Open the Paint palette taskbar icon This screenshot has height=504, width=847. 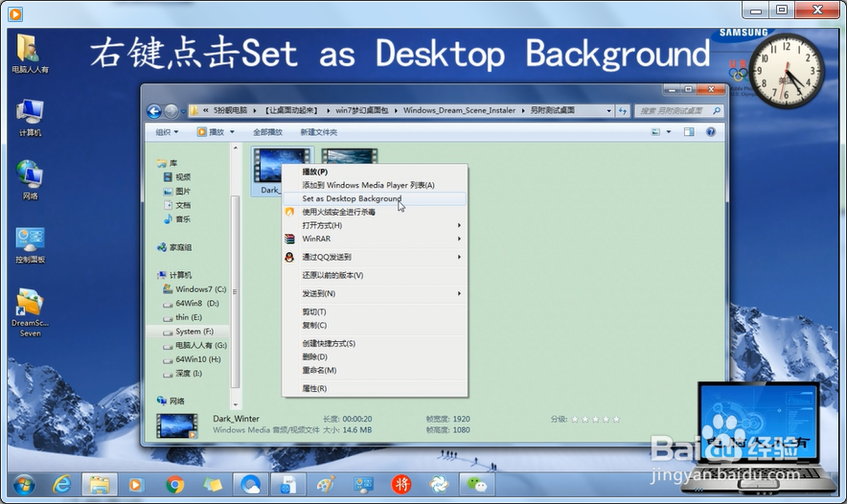click(x=326, y=485)
